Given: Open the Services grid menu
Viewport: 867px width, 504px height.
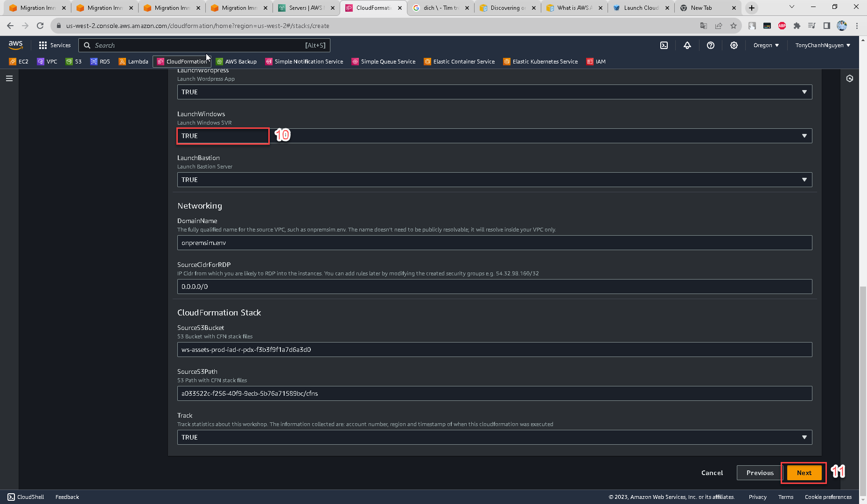Looking at the screenshot, I should click(55, 45).
